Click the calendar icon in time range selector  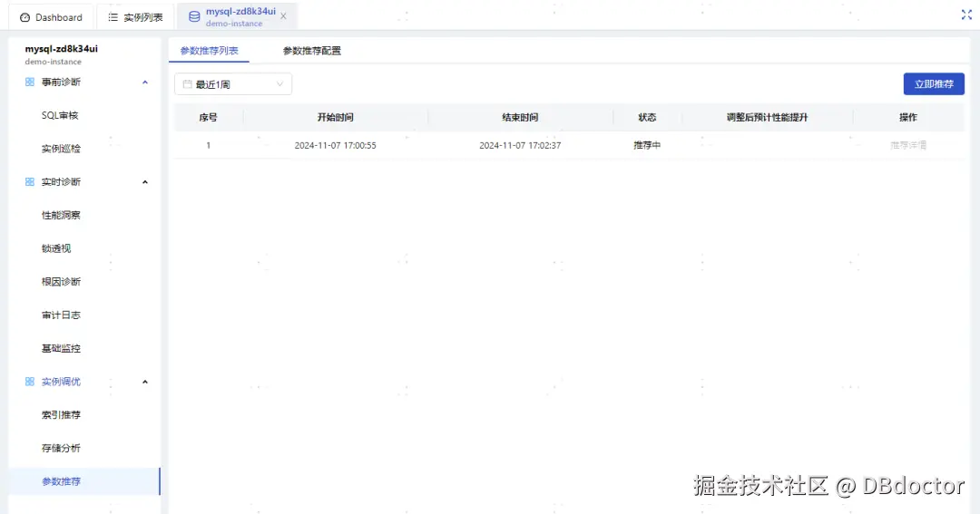point(187,84)
